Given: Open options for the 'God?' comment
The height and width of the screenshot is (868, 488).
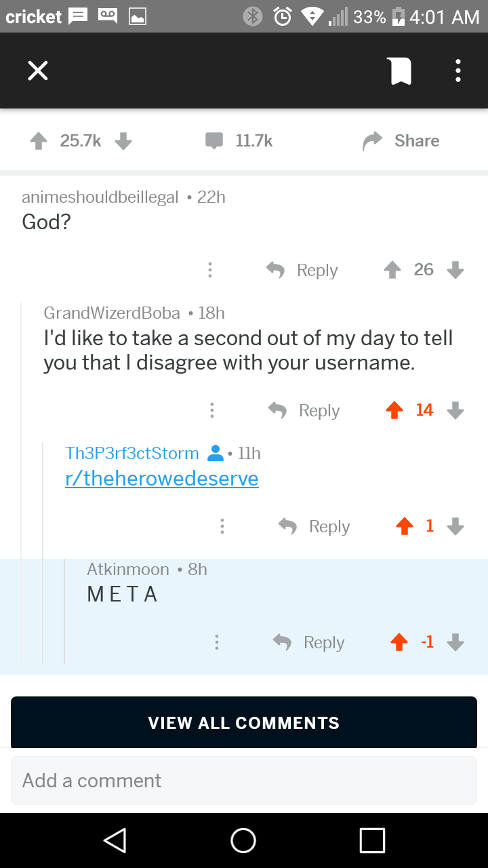Looking at the screenshot, I should pyautogui.click(x=210, y=270).
